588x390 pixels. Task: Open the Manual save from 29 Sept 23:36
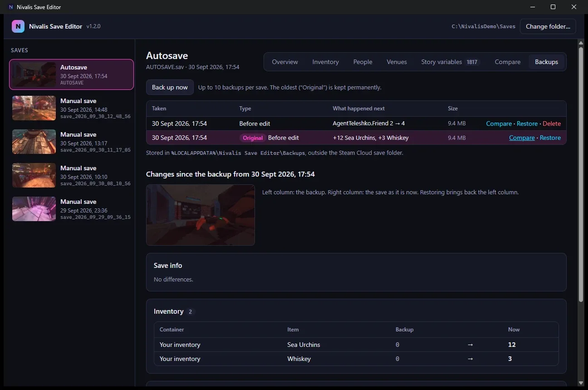click(72, 209)
